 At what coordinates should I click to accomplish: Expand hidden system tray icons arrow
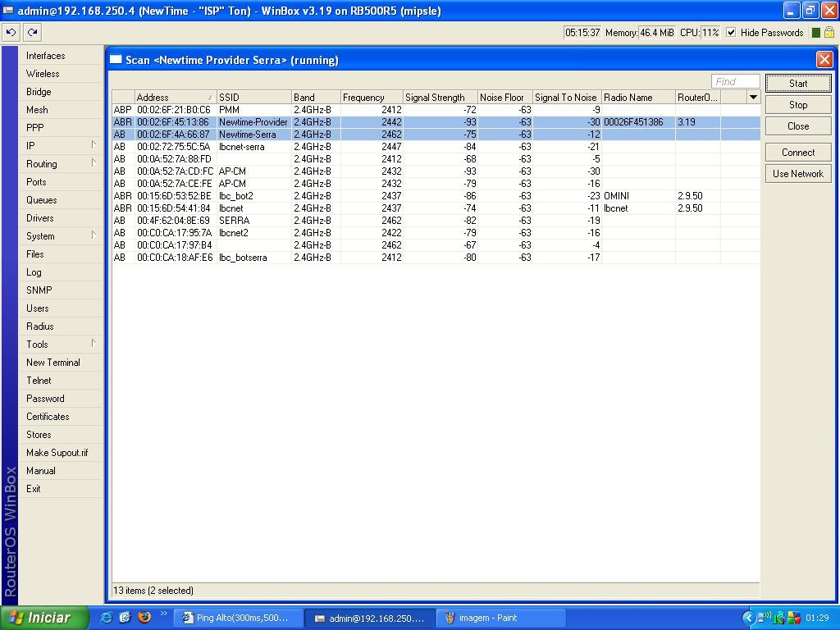click(x=748, y=619)
